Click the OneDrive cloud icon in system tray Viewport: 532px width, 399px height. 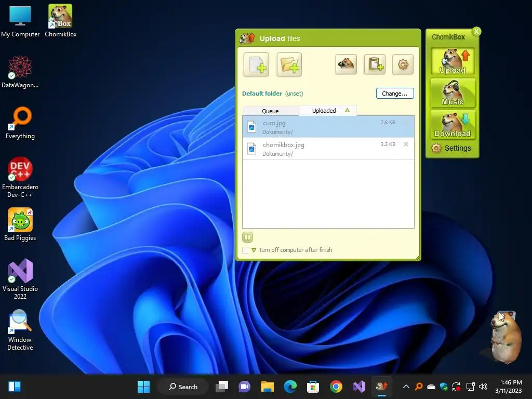(431, 387)
